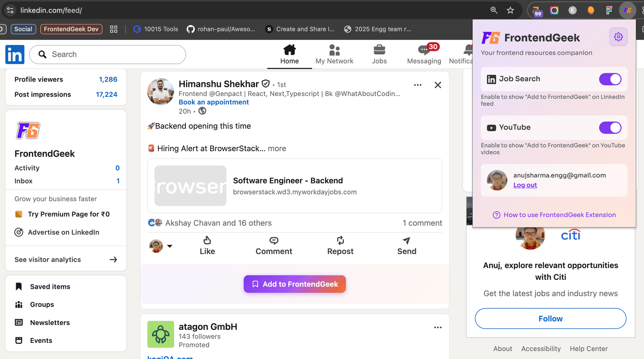Open FrontendGeek extension settings gear
This screenshot has height=359, width=644.
tap(618, 37)
